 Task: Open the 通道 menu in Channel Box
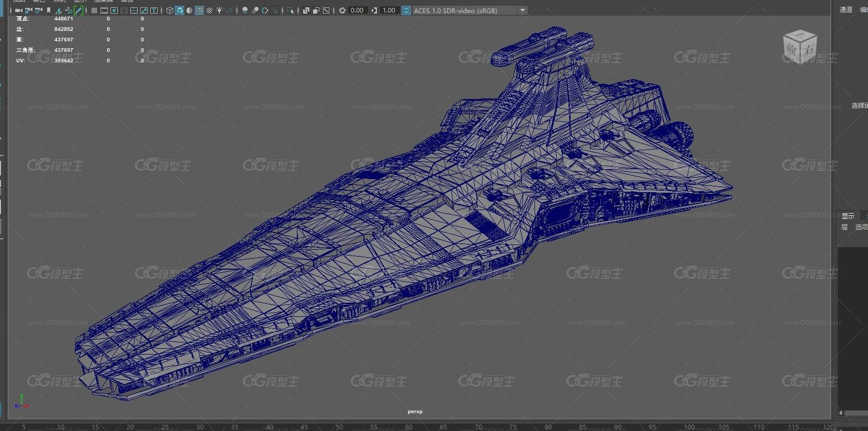(846, 9)
